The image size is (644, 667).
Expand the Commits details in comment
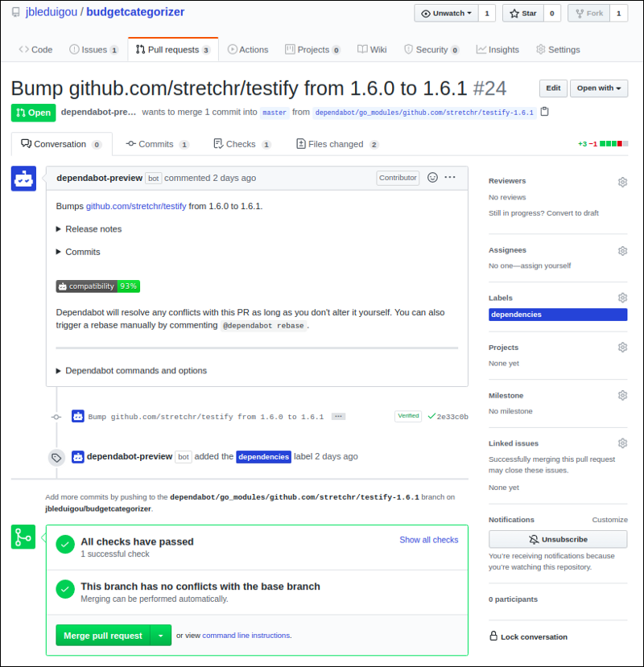(78, 253)
